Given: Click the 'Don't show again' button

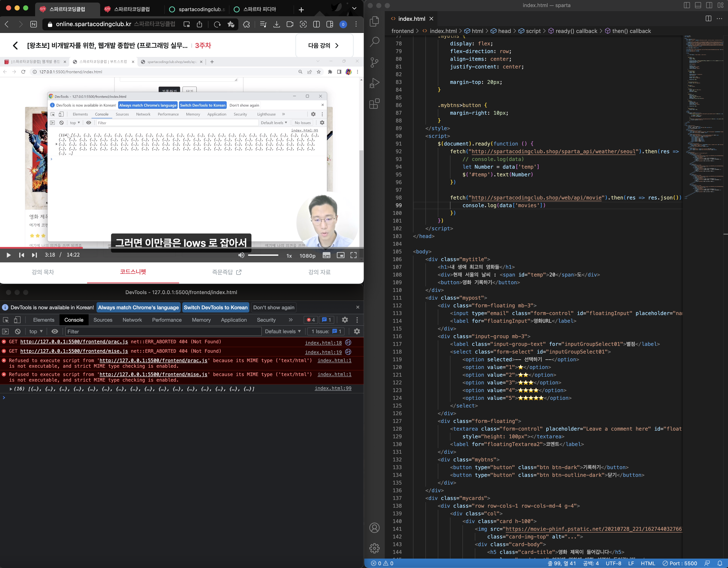Looking at the screenshot, I should tap(274, 308).
